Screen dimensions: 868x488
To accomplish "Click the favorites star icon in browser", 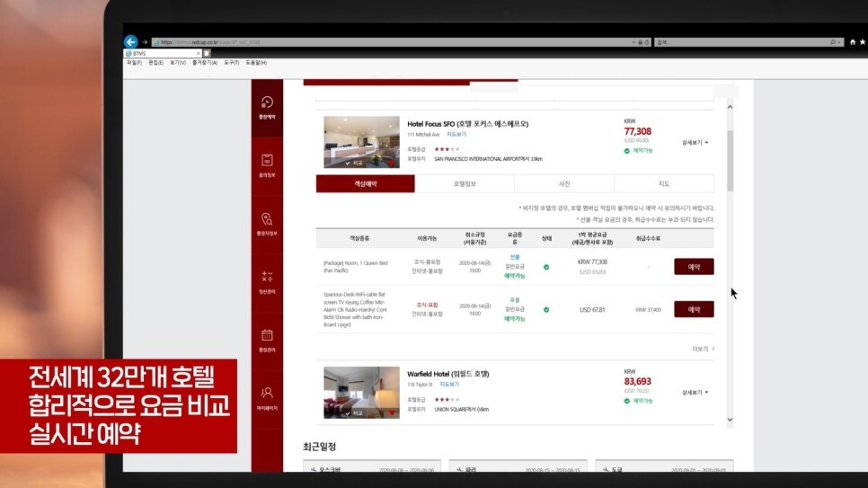I will tap(863, 42).
